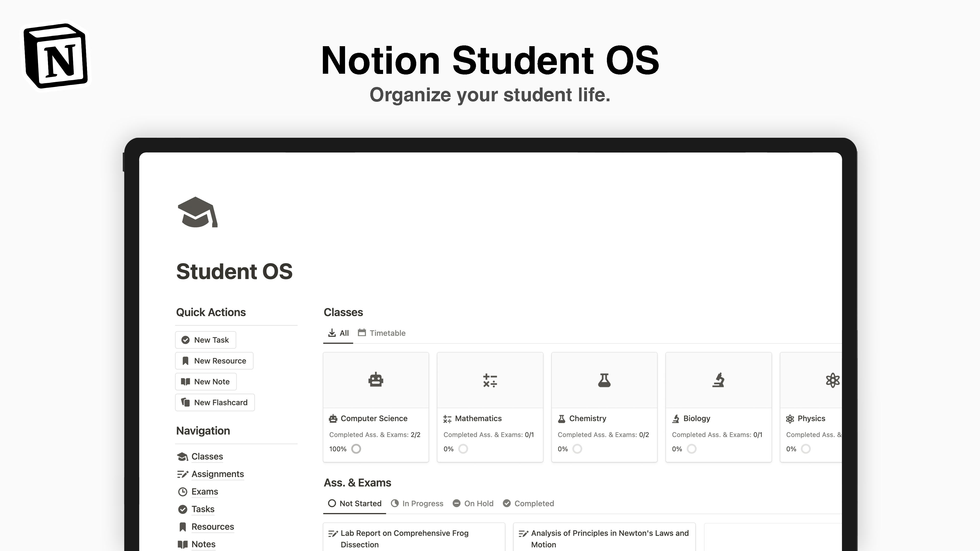Screen dimensions: 980x551
Task: Select the Biology microscope icon
Action: 718,380
